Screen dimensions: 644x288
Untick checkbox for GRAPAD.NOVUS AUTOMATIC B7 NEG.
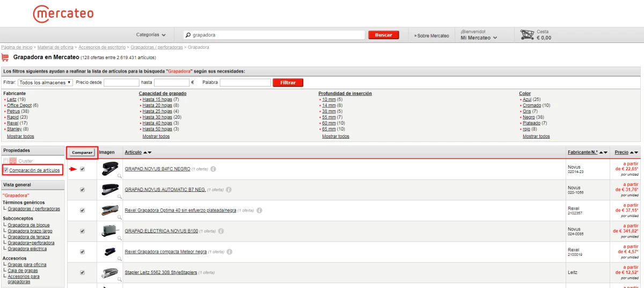tap(82, 190)
